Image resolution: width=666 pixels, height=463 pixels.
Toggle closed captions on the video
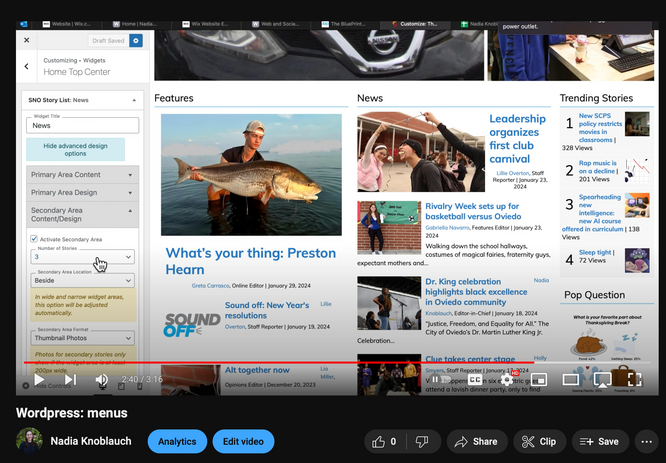pyautogui.click(x=475, y=380)
